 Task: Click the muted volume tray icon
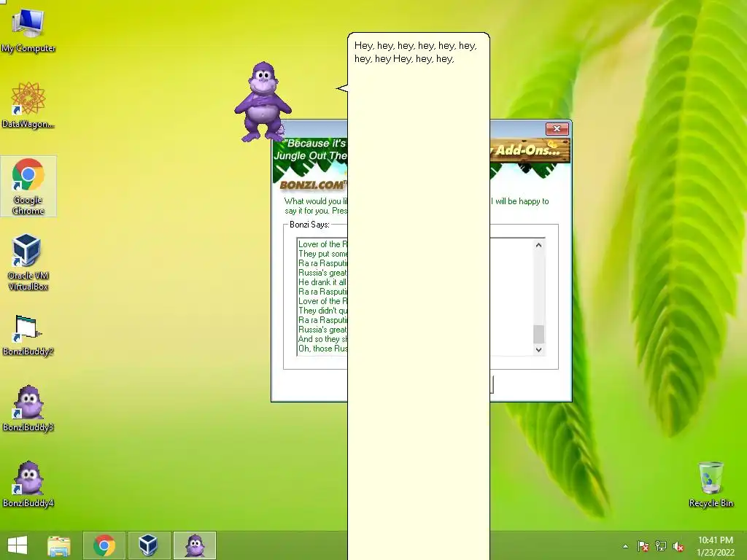pos(678,546)
